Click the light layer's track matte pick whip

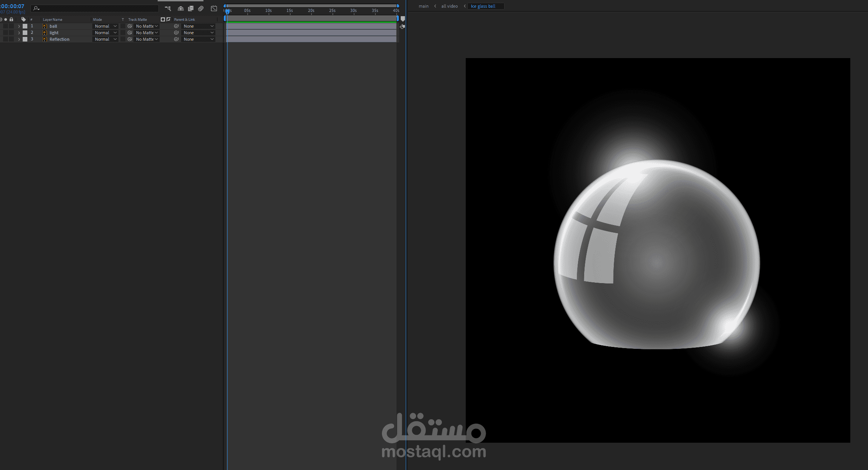(130, 33)
